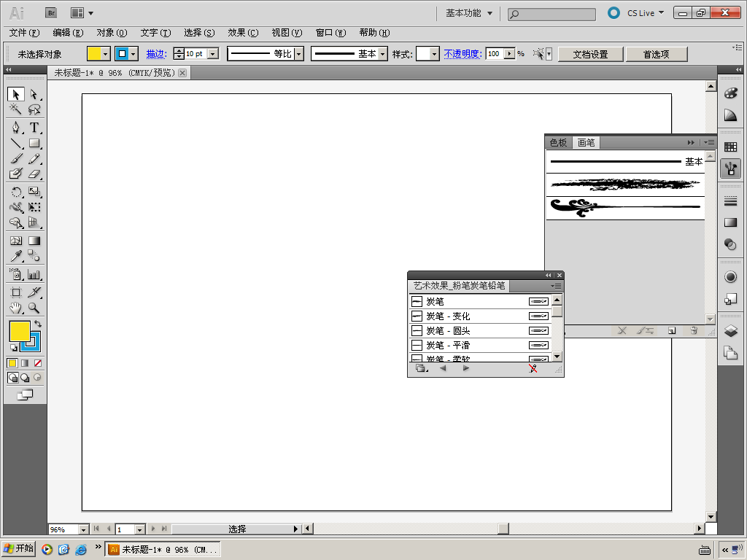Select the Type tool

[34, 128]
